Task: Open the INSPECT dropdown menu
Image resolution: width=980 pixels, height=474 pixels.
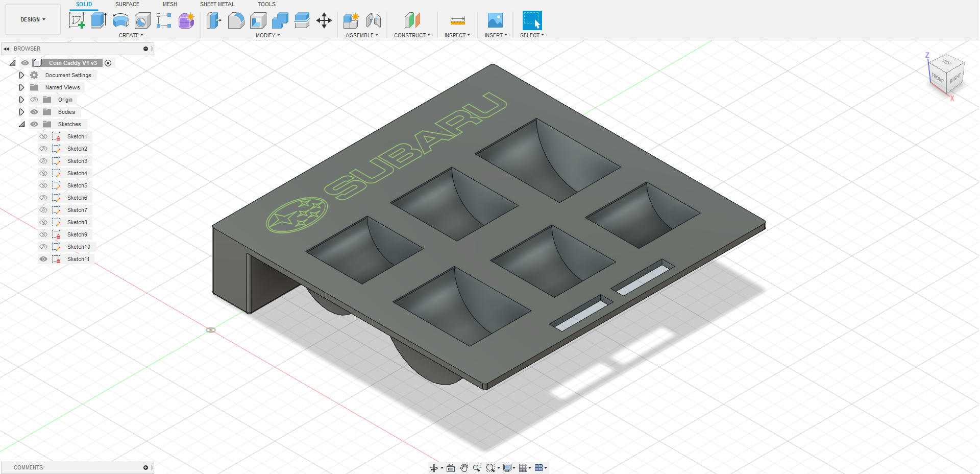Action: [457, 35]
